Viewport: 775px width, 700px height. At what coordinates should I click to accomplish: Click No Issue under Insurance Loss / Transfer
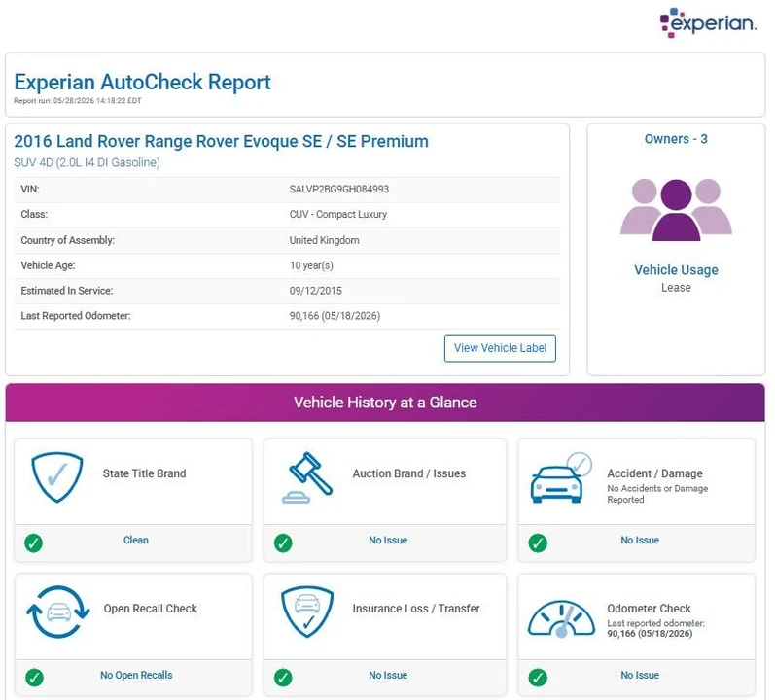pyautogui.click(x=388, y=675)
